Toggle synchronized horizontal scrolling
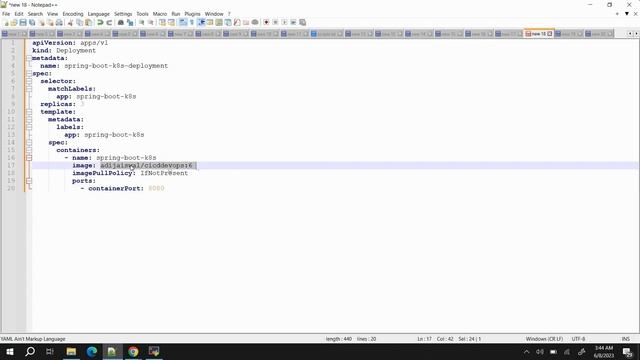 click(171, 22)
